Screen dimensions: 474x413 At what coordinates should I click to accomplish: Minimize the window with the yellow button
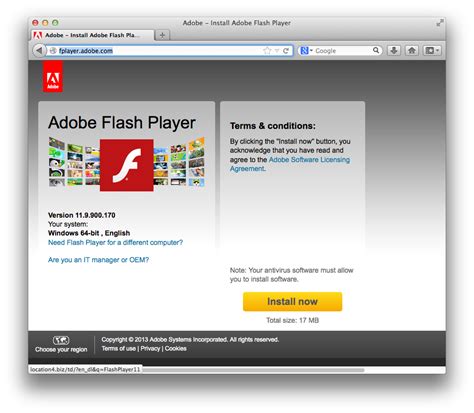tap(45, 23)
